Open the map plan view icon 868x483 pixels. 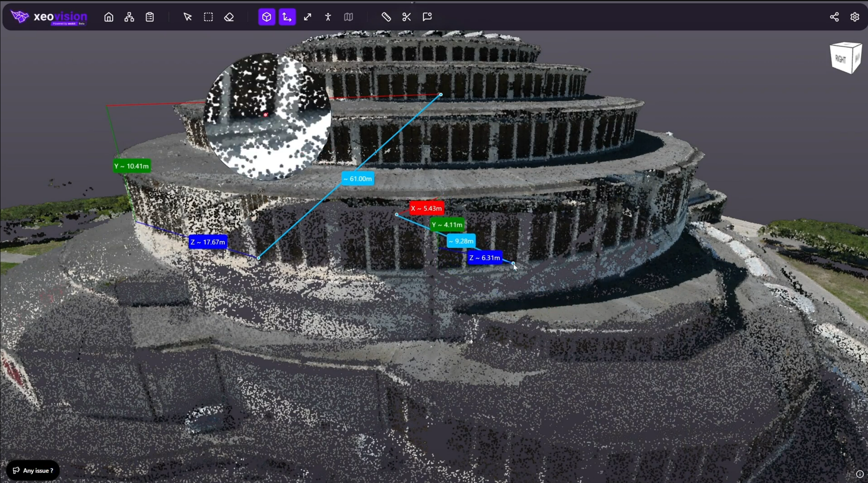coord(349,17)
